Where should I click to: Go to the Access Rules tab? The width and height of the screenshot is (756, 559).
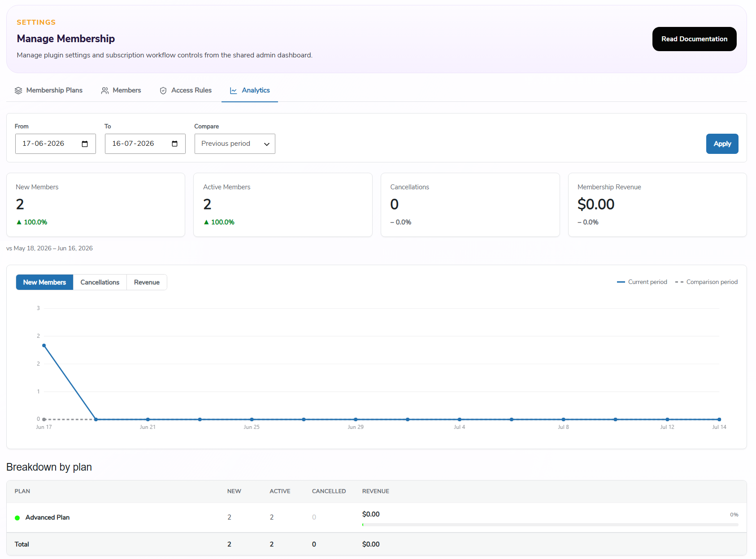coord(186,91)
